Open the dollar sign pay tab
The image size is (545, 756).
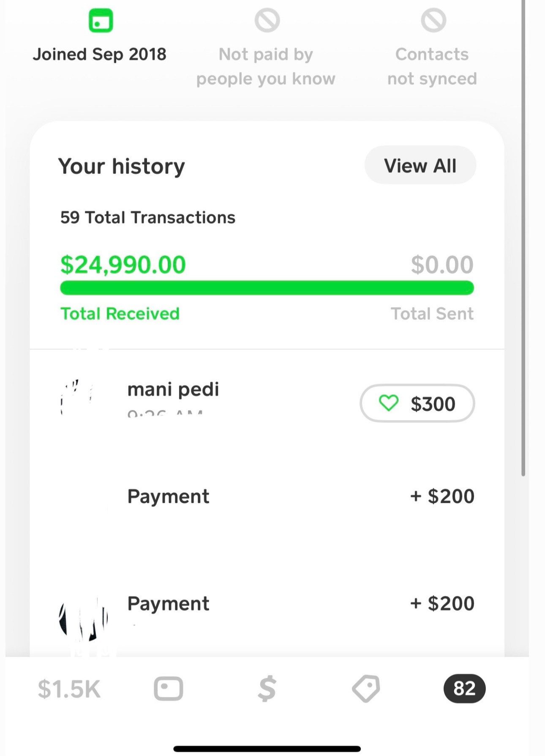coord(267,689)
